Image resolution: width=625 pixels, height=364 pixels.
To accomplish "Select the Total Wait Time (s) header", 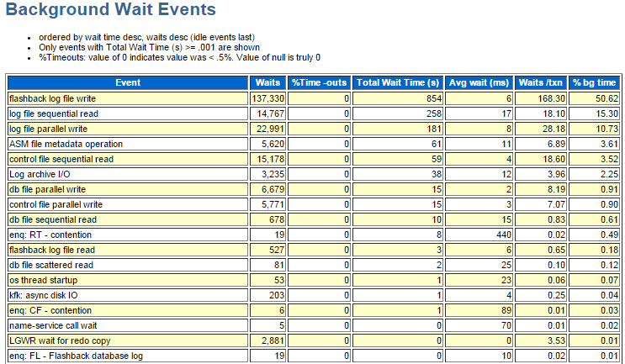I will click(x=398, y=83).
